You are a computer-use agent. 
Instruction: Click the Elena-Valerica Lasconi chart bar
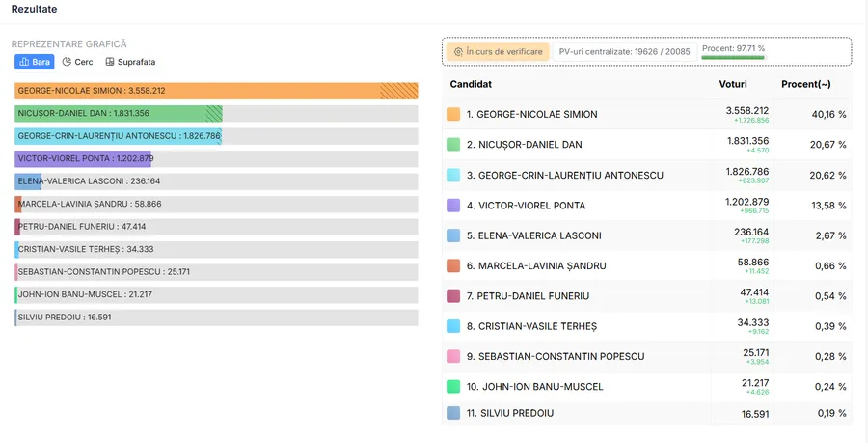28,180
